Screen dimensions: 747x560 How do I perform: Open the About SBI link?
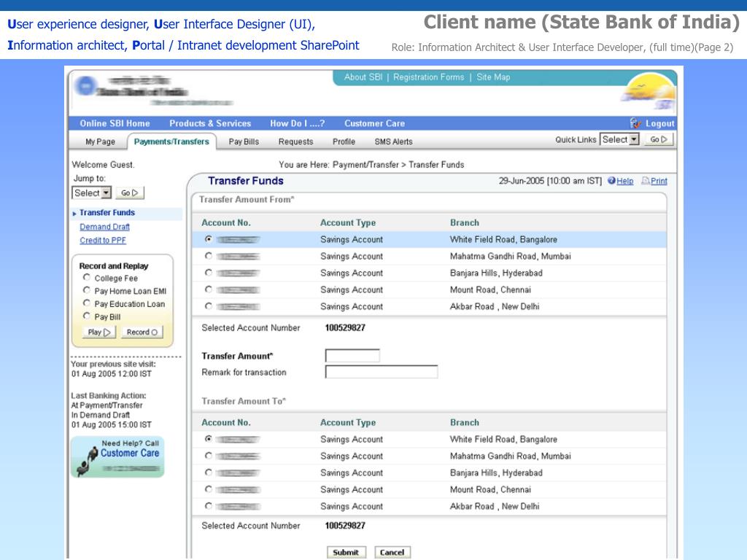coord(363,77)
